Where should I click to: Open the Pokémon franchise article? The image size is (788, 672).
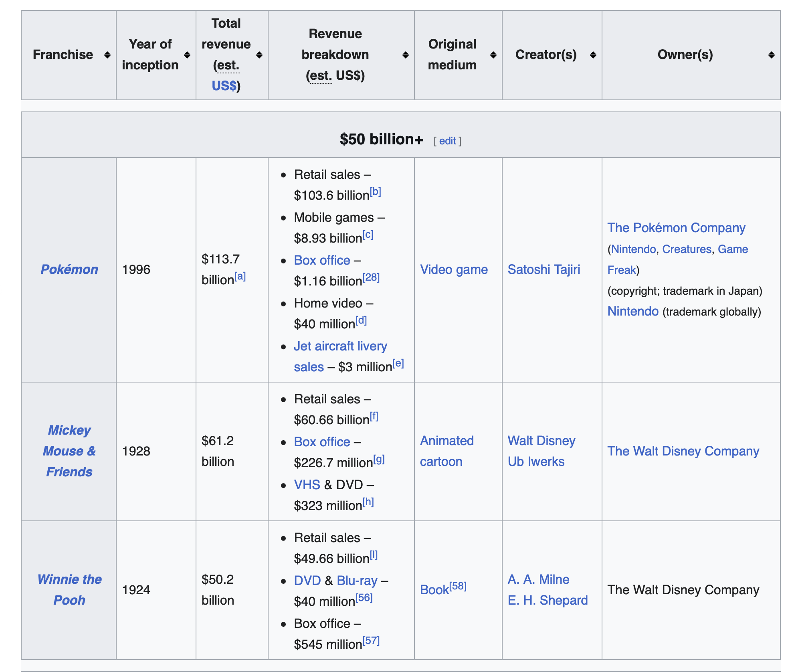click(x=69, y=269)
